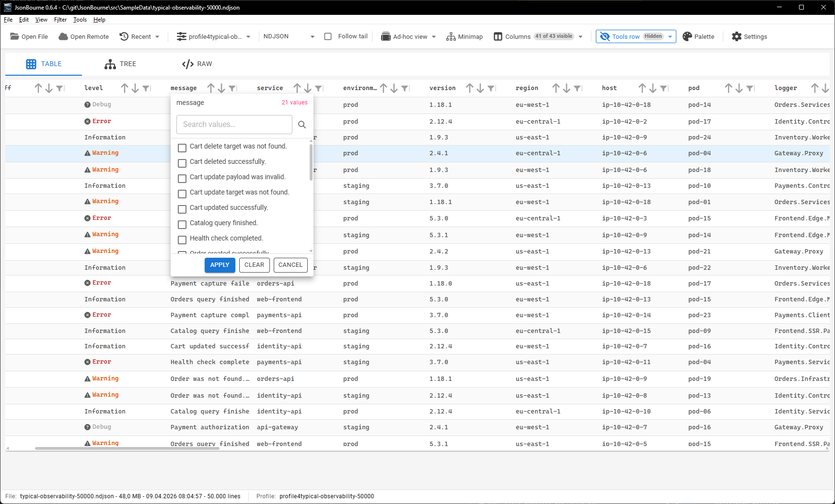
Task: Sort environment column ascending
Action: click(383, 88)
